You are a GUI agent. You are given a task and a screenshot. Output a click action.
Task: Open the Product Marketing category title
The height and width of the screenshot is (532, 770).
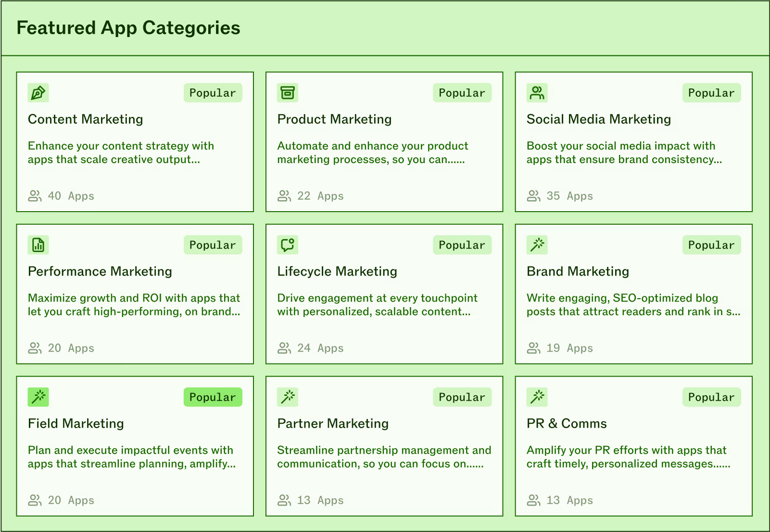tap(334, 119)
